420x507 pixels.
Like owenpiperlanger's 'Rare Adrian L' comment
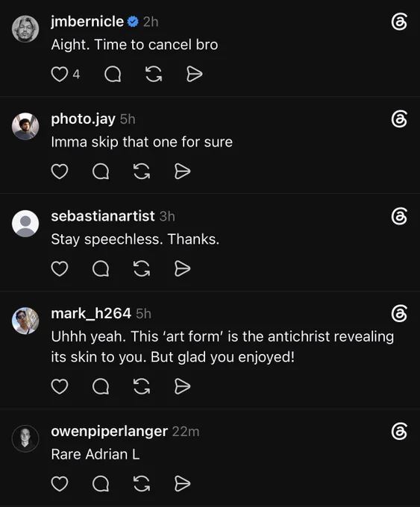point(60,484)
